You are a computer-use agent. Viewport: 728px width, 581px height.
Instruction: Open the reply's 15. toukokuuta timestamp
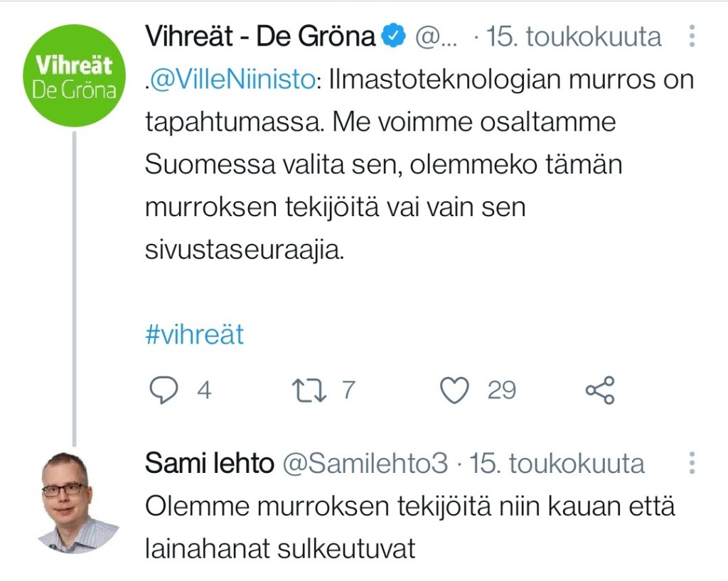click(557, 462)
